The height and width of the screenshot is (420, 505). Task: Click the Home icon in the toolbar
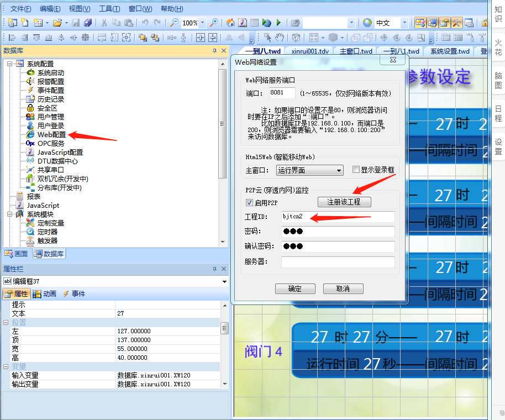coord(230,23)
